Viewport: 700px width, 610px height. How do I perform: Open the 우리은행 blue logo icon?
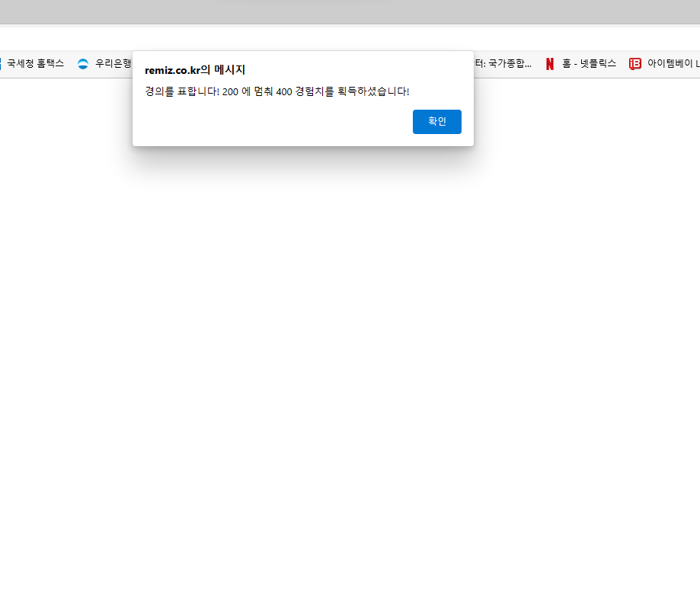[83, 64]
